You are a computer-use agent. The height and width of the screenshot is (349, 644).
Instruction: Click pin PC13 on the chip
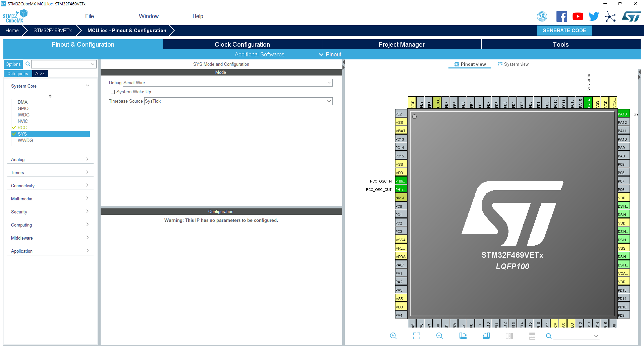[x=401, y=139]
